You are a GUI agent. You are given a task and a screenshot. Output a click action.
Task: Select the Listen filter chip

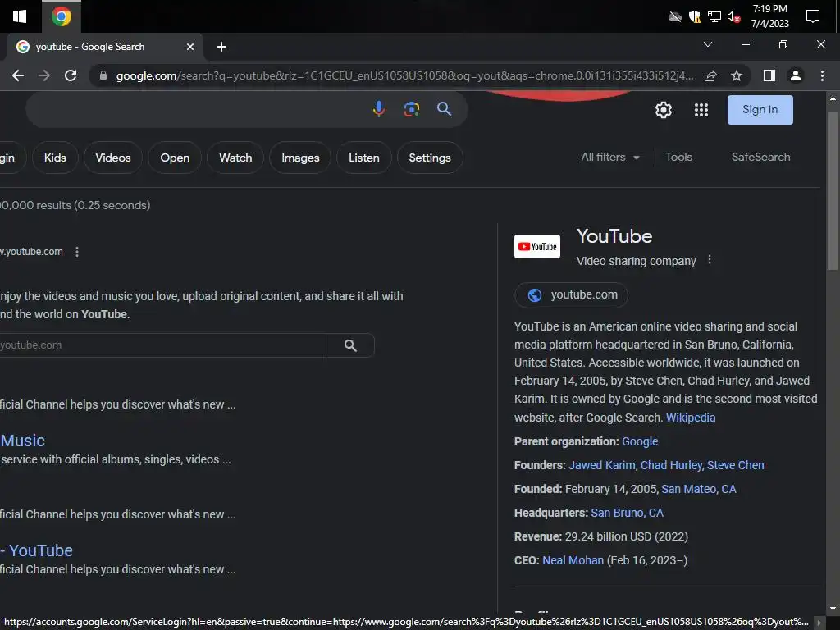[363, 157]
